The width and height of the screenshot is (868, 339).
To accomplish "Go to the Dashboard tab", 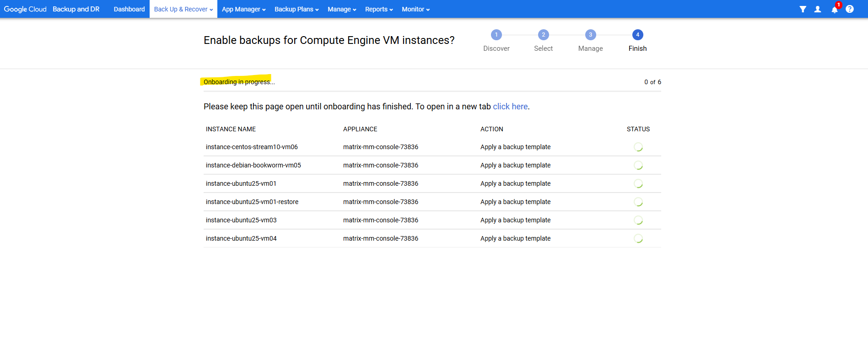I will (129, 9).
